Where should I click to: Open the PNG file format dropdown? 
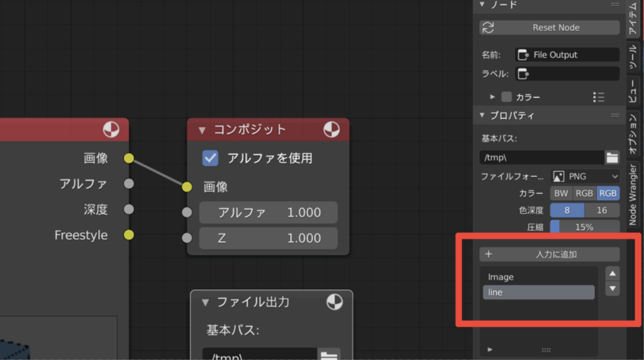click(585, 176)
